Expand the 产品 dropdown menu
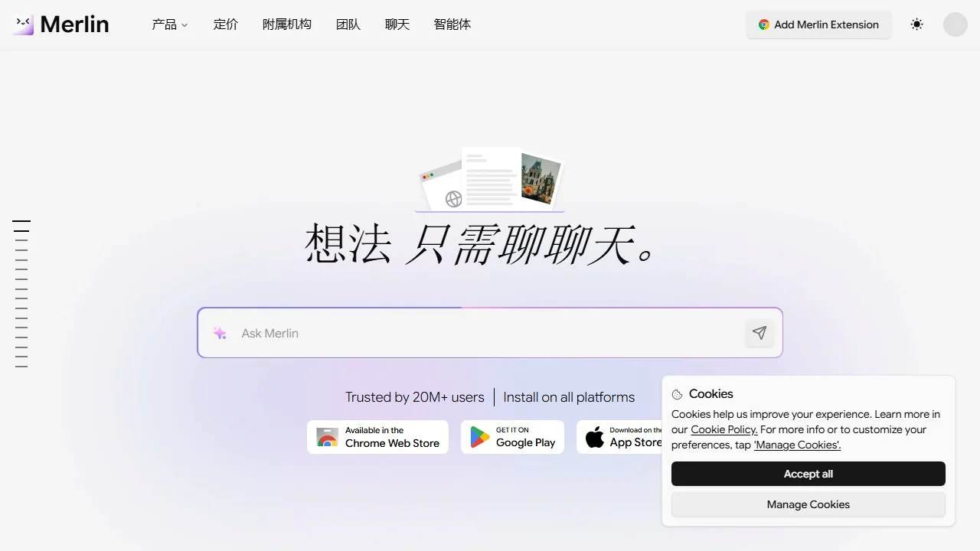Viewport: 980px width, 551px height. [x=169, y=24]
